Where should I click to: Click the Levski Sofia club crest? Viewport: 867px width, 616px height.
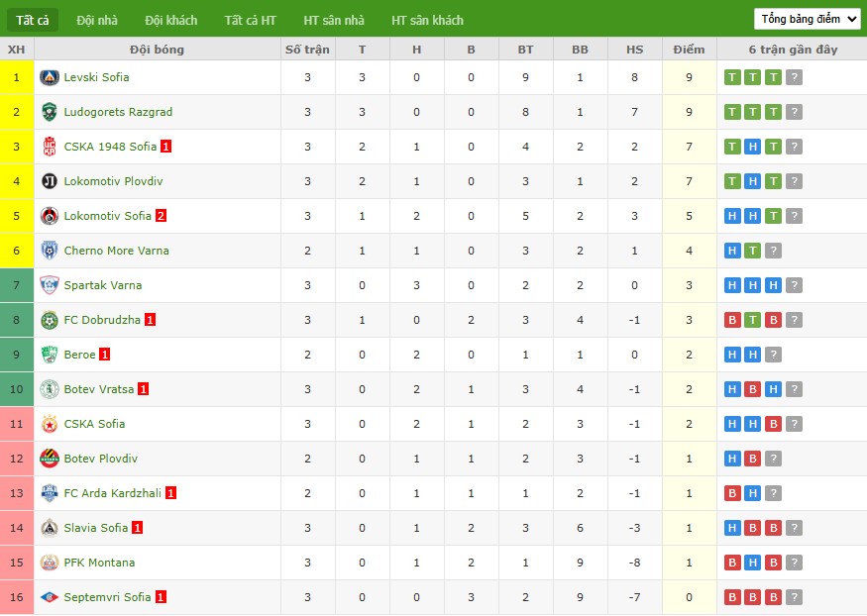[50, 77]
